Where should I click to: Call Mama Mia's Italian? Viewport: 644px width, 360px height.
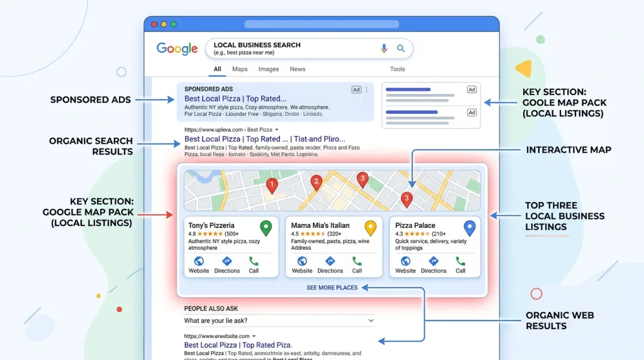tap(357, 265)
